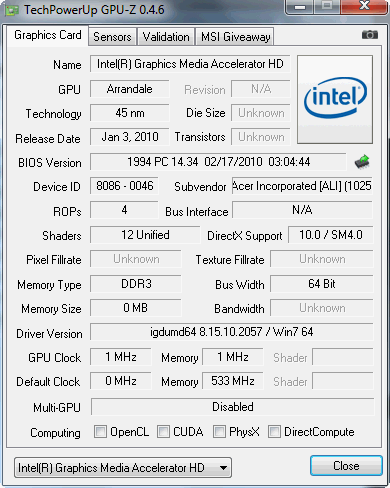Click the Close button
Viewport: 390px width, 488px height.
[x=346, y=465]
